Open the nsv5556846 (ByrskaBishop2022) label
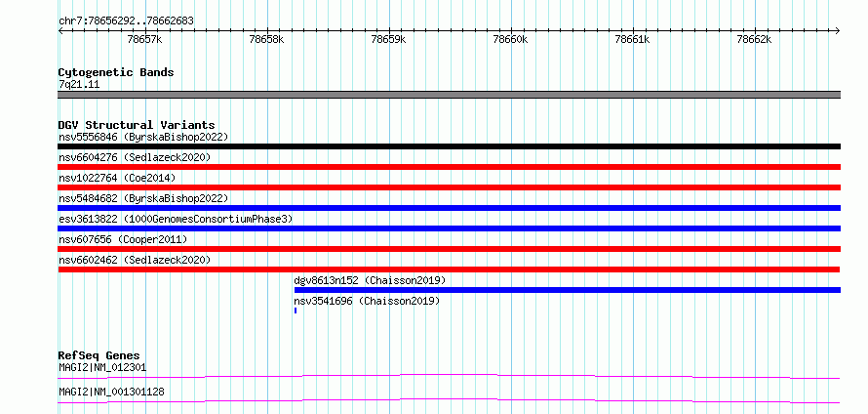 click(143, 137)
